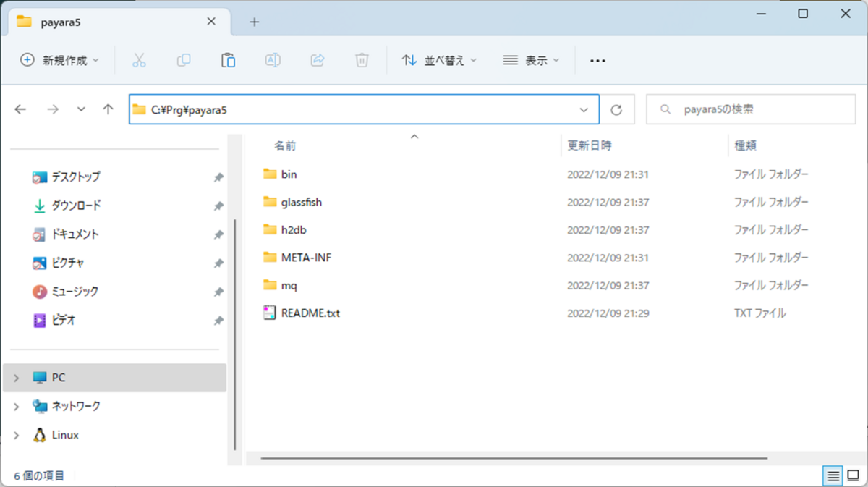Screen dimensions: 868x487
Task: Open ミュージック in the sidebar
Action: coord(75,292)
